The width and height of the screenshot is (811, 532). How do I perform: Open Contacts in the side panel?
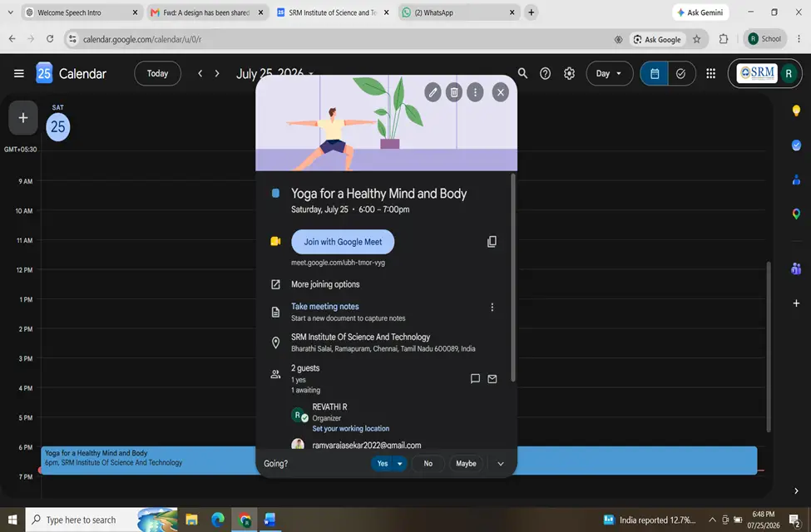pyautogui.click(x=796, y=180)
